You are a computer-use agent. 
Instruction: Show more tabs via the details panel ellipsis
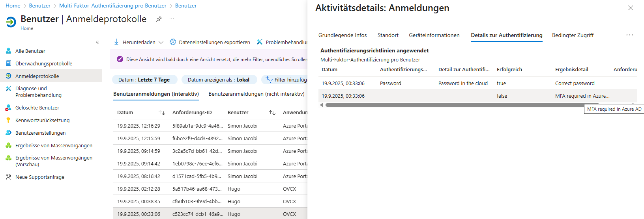[629, 35]
